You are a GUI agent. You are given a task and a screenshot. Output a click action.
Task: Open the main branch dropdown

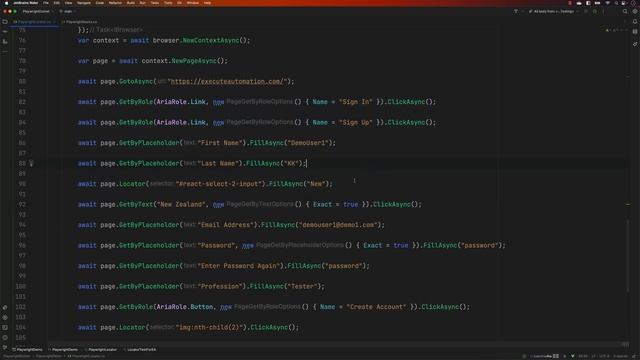tap(68, 11)
